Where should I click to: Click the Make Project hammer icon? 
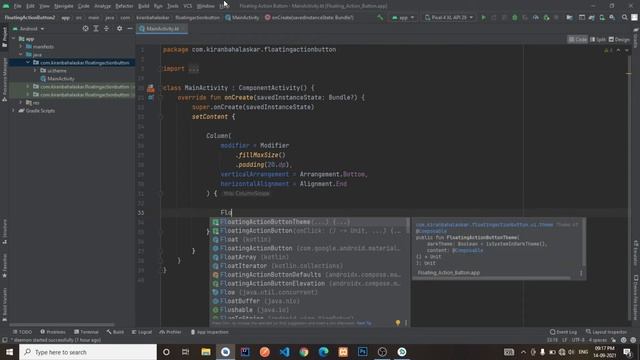[380, 18]
